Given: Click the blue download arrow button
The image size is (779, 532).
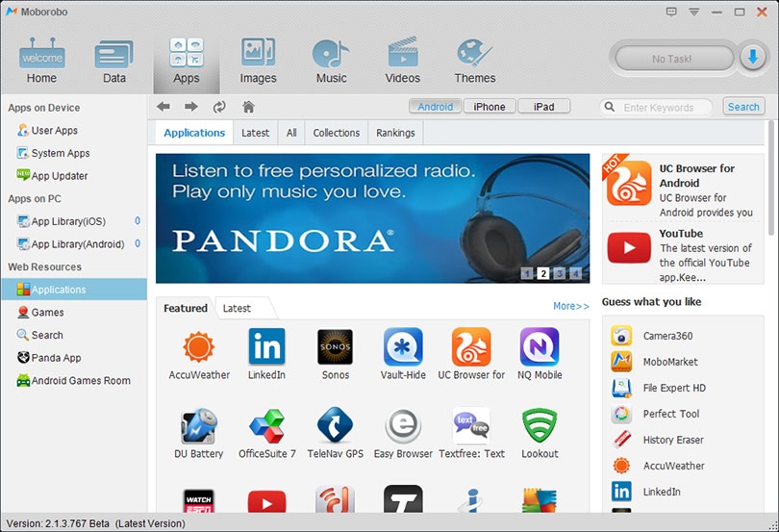Looking at the screenshot, I should pyautogui.click(x=753, y=57).
